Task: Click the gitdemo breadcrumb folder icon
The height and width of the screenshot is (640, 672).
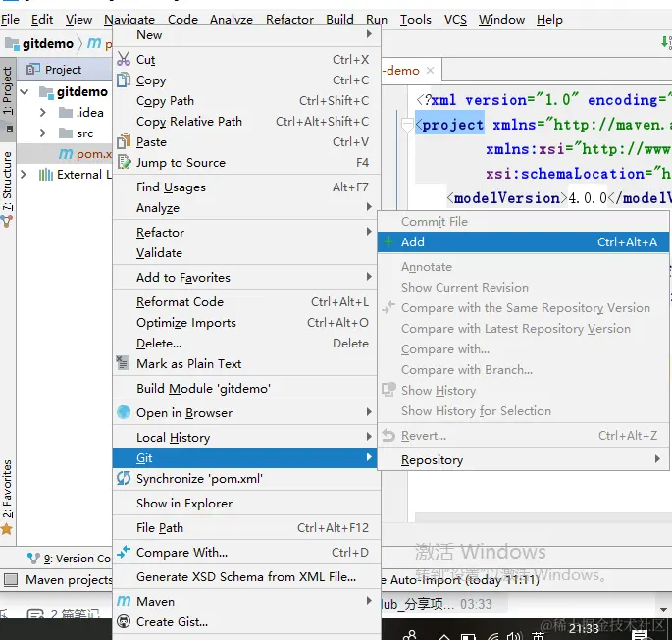Action: 12,44
